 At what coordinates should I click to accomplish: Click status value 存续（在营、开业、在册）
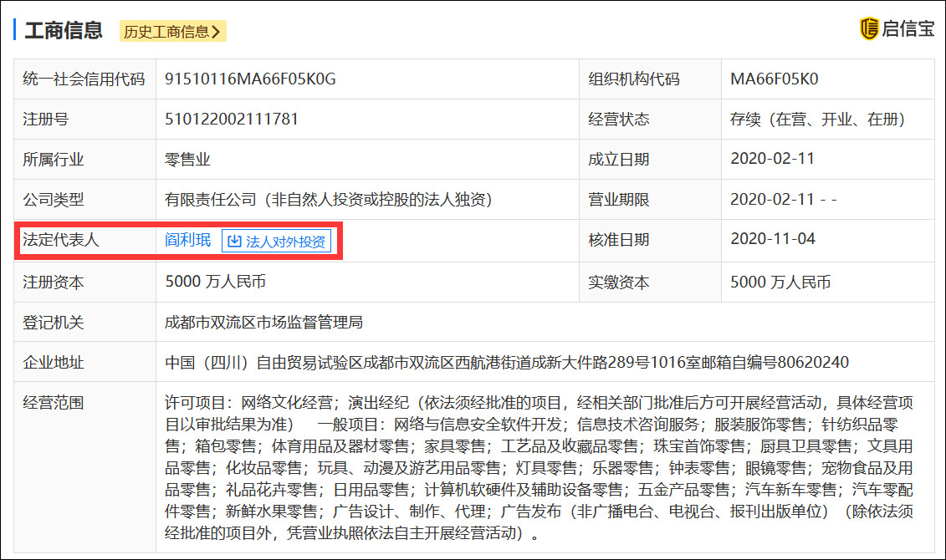pyautogui.click(x=817, y=120)
